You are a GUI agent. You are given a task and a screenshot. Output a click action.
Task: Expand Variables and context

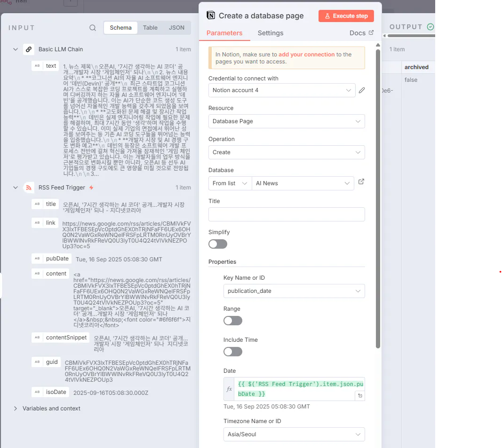coord(16,409)
